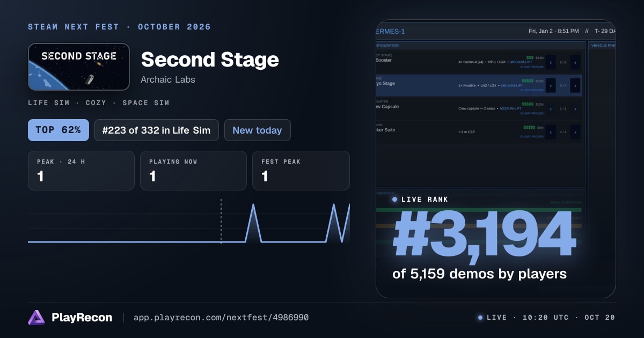Select the Crew Capsule configurator row
The image size is (644, 338).
479,109
